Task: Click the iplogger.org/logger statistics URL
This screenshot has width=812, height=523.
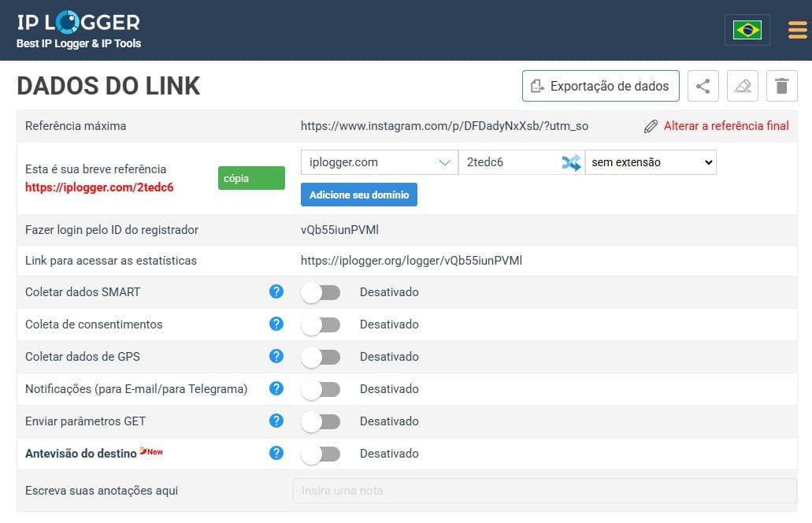Action: tap(411, 261)
